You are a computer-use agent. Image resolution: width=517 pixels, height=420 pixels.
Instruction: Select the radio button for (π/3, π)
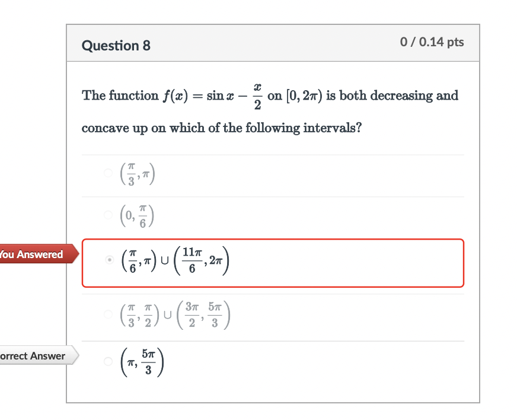[x=108, y=174]
